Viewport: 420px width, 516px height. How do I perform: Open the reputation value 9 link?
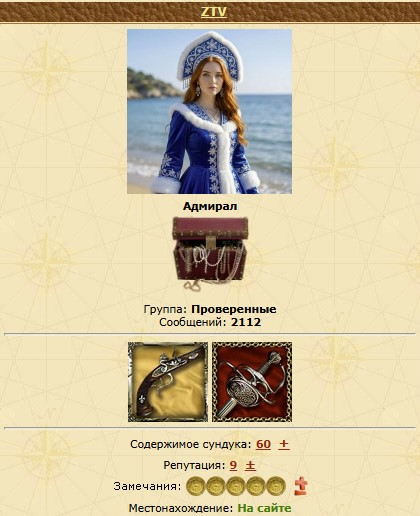(x=233, y=465)
